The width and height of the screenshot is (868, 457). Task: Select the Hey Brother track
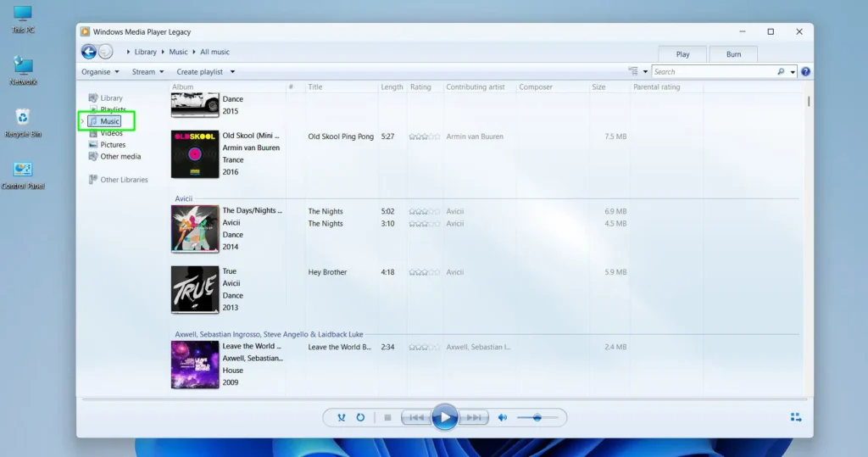[x=327, y=272]
